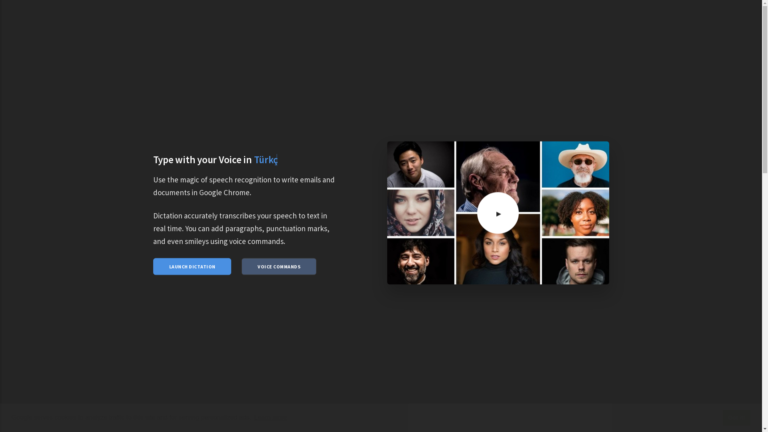The height and width of the screenshot is (432, 768).
Task: Select the woman wearing a headscarf photo
Action: pos(420,213)
